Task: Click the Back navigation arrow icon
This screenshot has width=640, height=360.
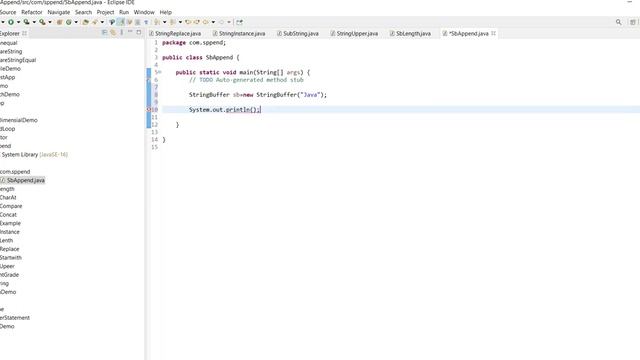Action: click(205, 22)
